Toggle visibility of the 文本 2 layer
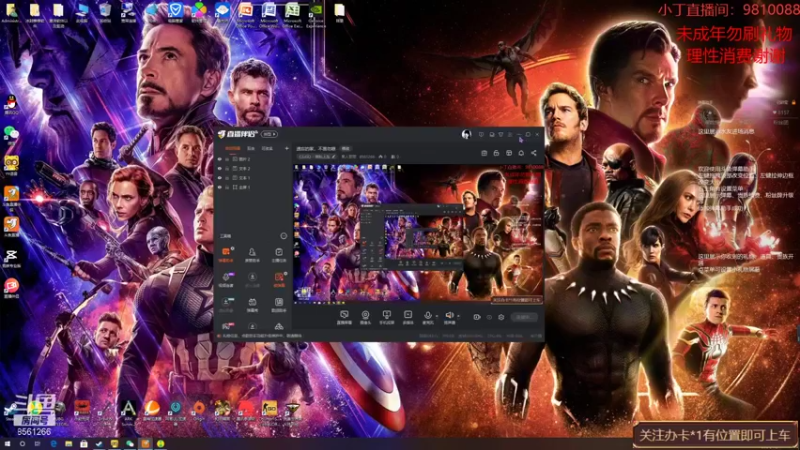The width and height of the screenshot is (800, 450). tap(220, 168)
